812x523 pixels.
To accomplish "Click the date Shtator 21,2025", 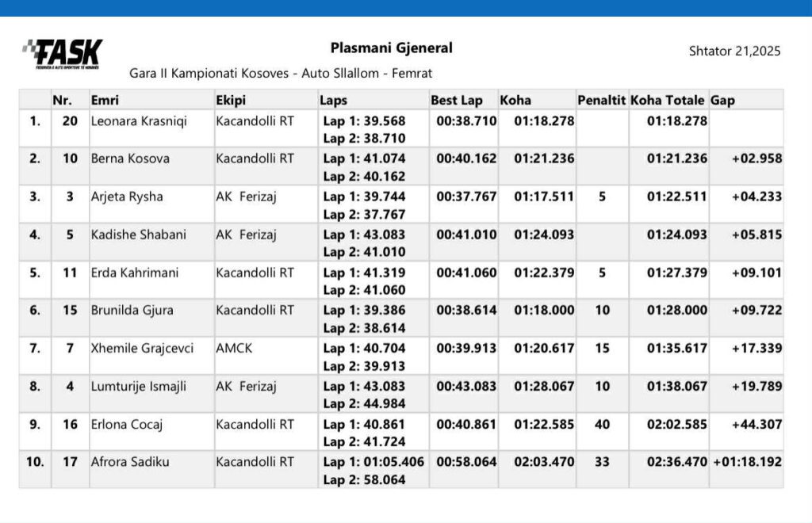I will click(x=734, y=51).
